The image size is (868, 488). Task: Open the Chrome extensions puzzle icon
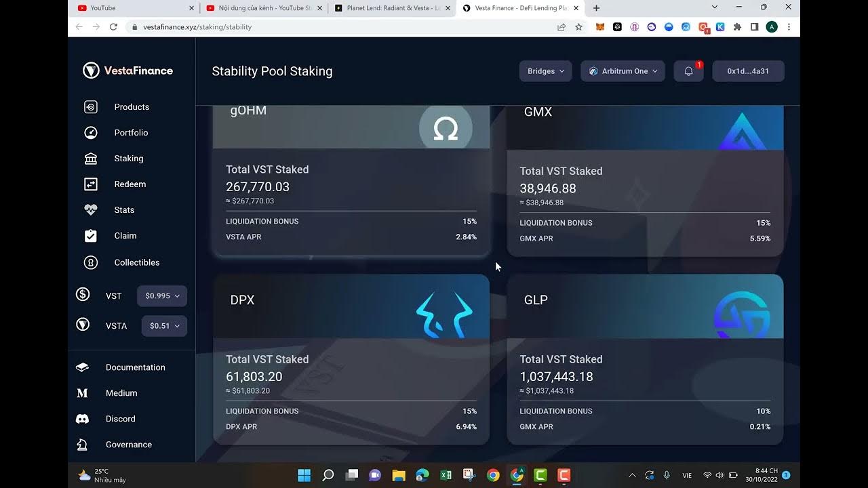[x=738, y=27]
